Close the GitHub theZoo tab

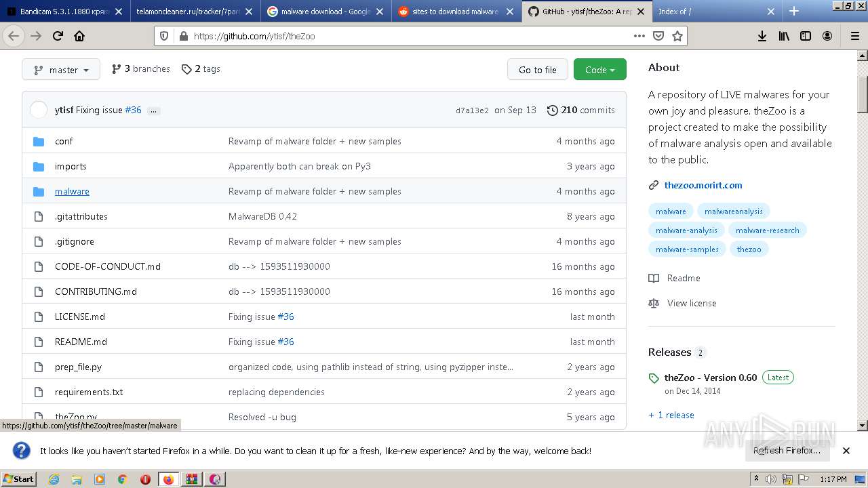641,12
